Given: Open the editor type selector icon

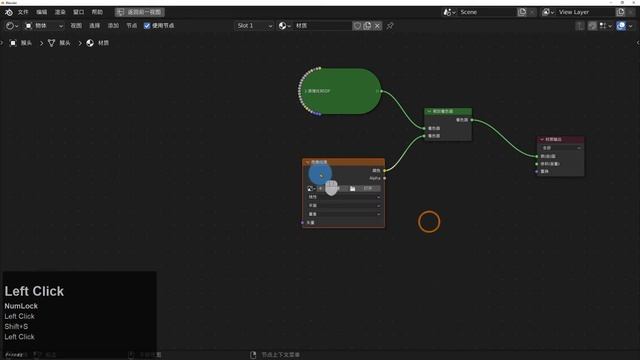Looking at the screenshot, I should point(12,26).
